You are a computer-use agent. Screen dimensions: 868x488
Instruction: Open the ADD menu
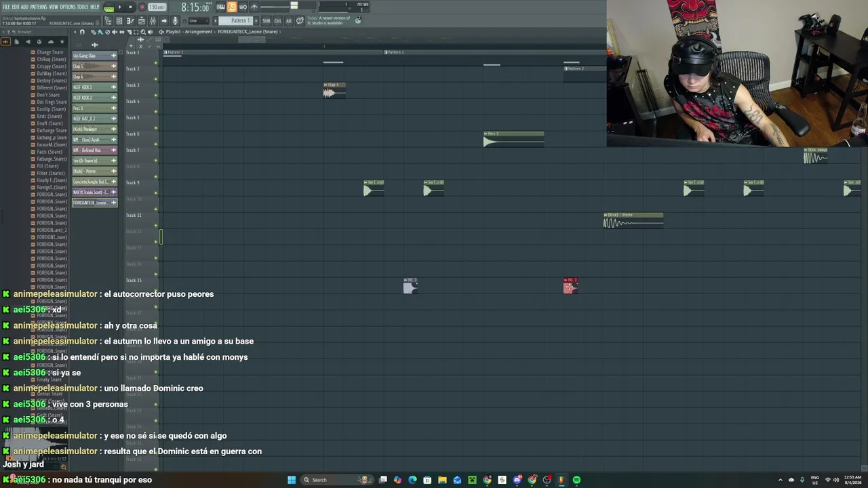24,7
